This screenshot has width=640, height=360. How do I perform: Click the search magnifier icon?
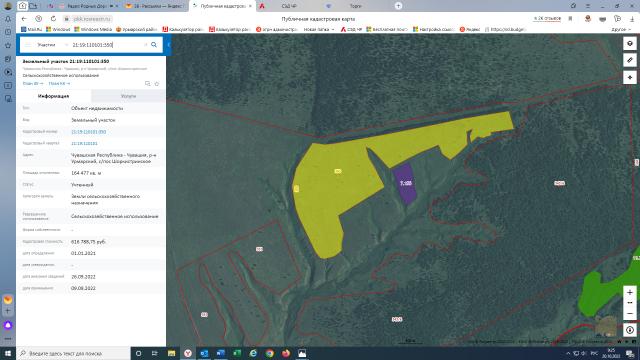(154, 44)
